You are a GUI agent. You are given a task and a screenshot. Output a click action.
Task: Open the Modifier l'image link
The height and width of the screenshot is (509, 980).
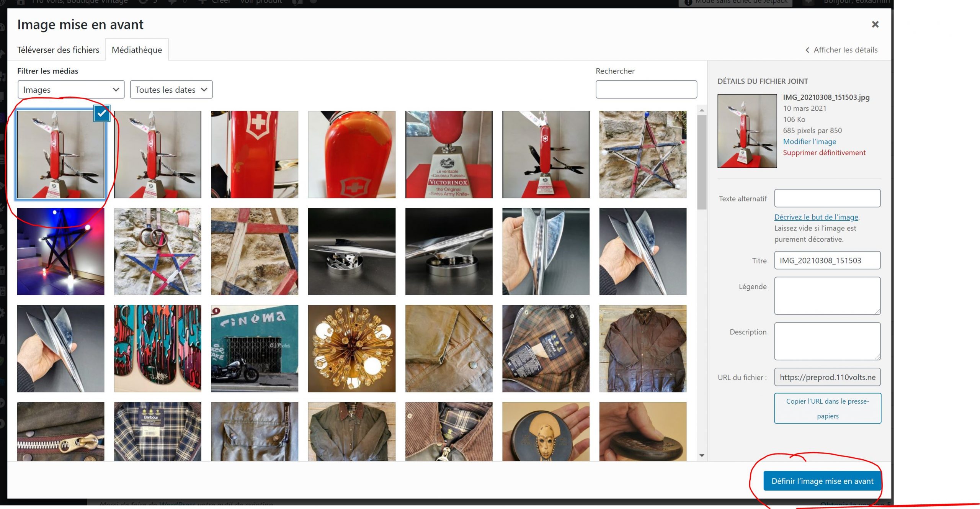point(809,142)
